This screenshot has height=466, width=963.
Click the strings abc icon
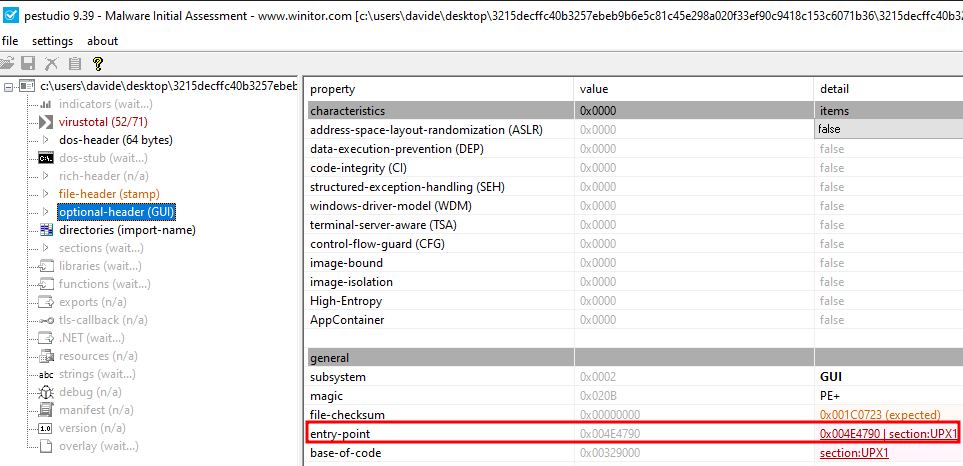(45, 374)
